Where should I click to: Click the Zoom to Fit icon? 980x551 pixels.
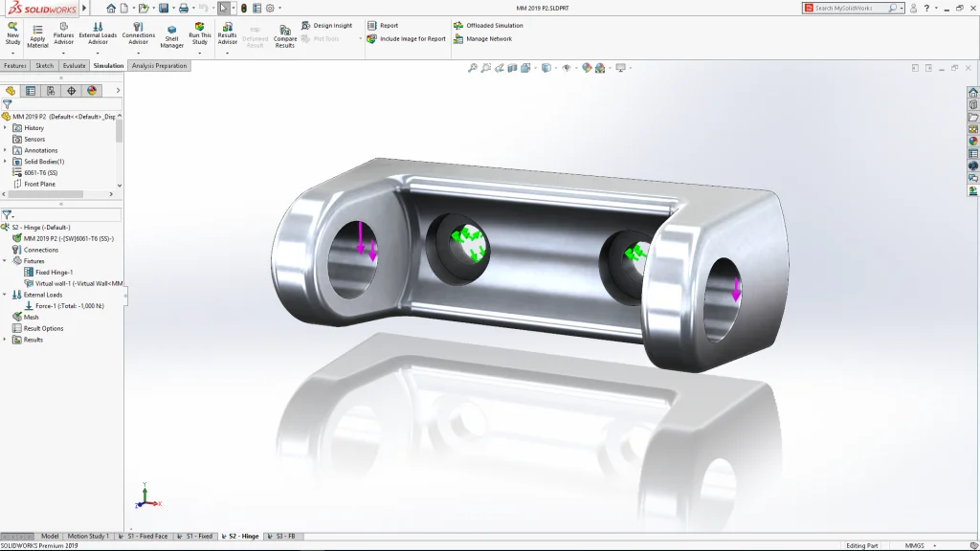pos(473,68)
